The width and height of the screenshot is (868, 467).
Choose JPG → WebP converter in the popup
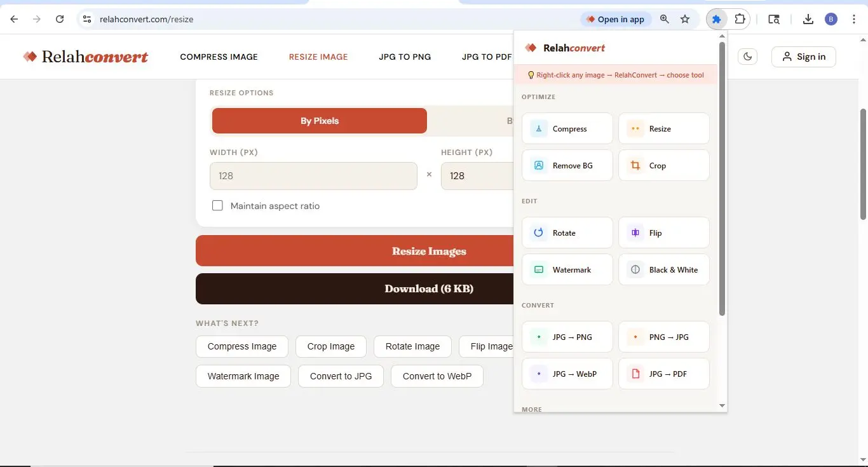click(x=567, y=374)
